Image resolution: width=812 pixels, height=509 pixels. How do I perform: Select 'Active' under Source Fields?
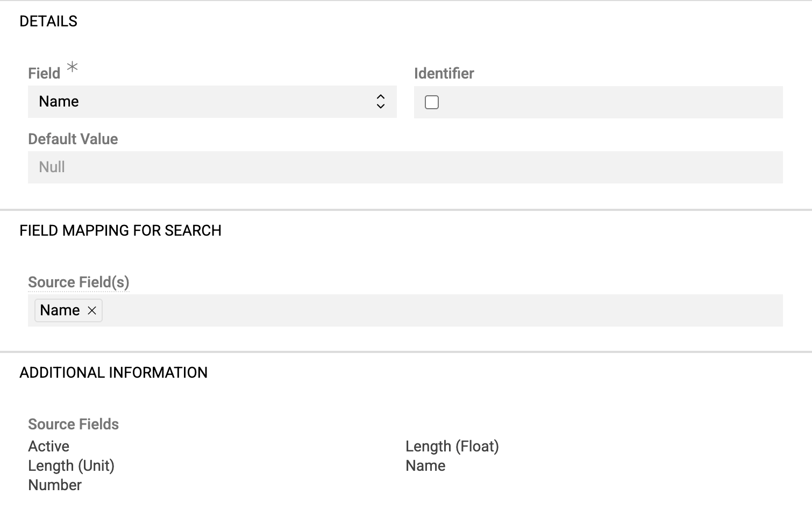click(48, 446)
